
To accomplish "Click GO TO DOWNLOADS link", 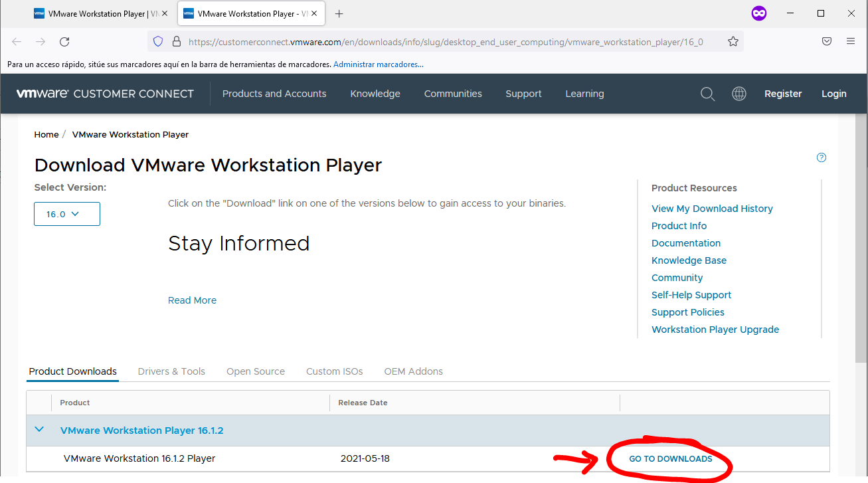I will coord(671,458).
